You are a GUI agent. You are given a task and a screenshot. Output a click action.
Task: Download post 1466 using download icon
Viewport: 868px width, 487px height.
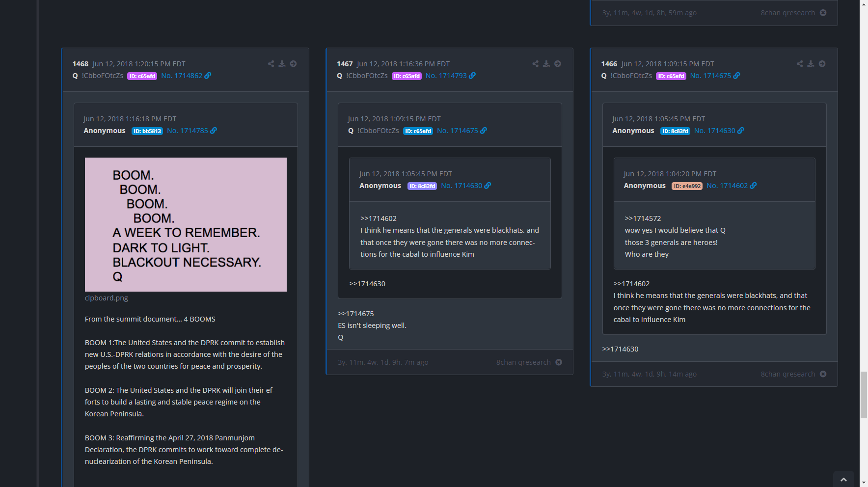[x=811, y=64]
